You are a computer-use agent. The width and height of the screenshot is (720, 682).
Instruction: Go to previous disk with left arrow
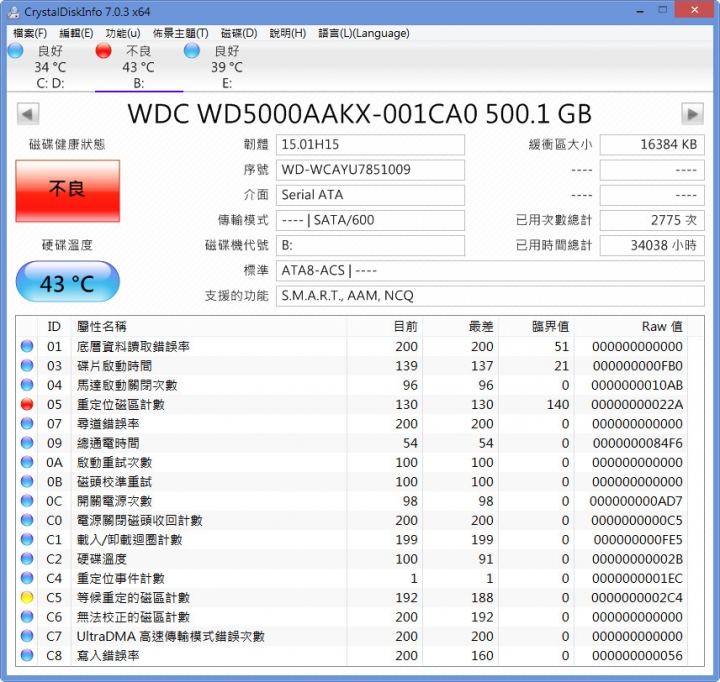pos(28,114)
